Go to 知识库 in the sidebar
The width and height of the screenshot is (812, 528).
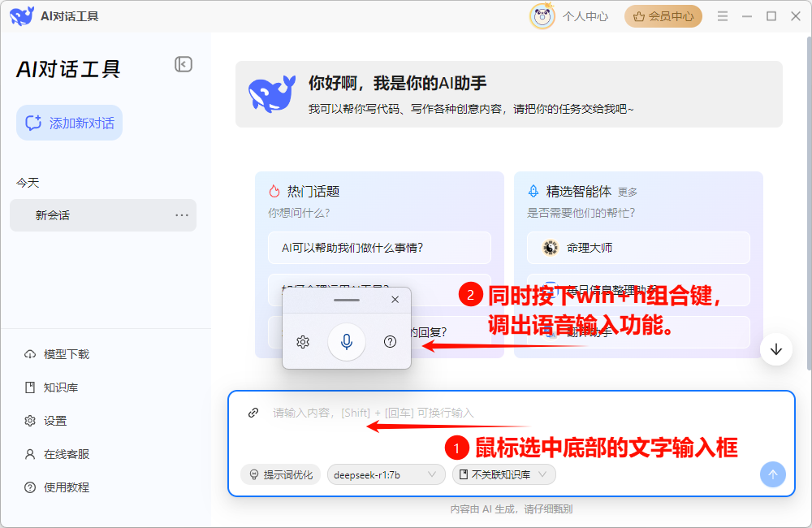60,387
